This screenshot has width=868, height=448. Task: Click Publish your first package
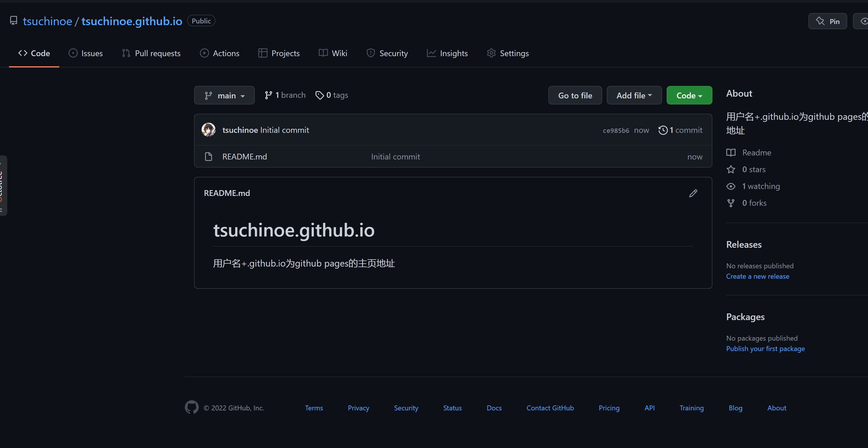click(765, 349)
